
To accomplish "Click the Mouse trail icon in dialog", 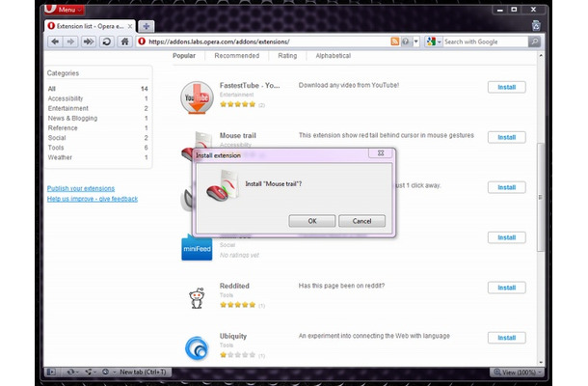I will tap(222, 185).
